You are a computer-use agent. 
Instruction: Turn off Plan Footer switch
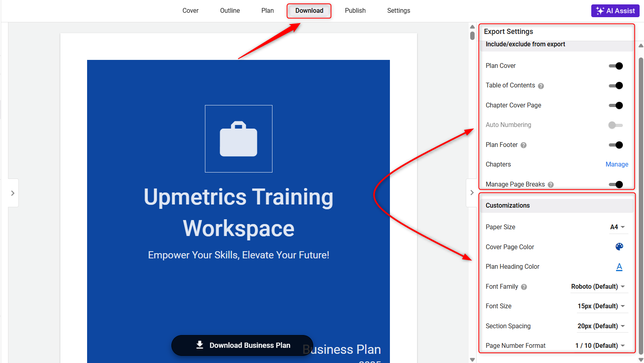tap(616, 145)
